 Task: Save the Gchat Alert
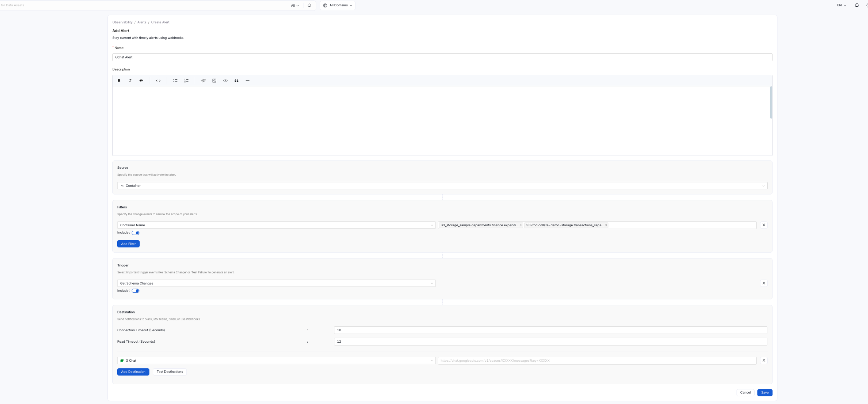(x=764, y=392)
